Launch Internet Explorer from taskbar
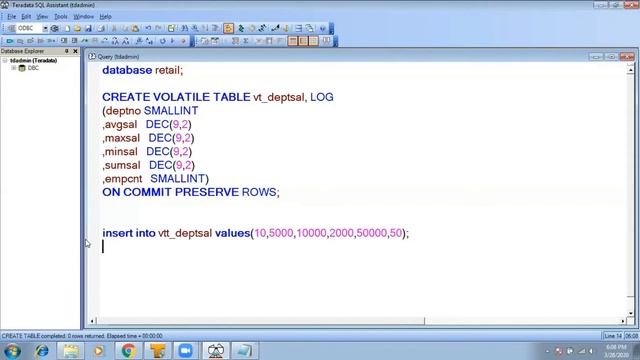Screen dimensions: 640x360 coord(42,351)
